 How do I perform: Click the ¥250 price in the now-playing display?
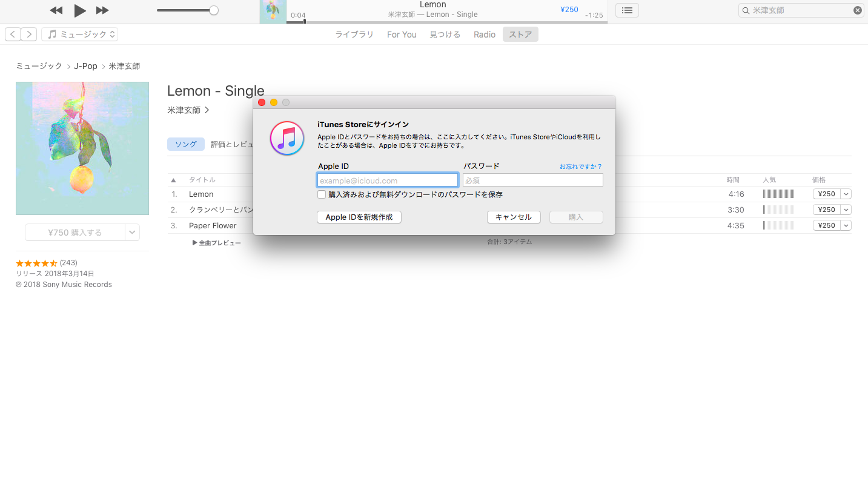click(569, 10)
